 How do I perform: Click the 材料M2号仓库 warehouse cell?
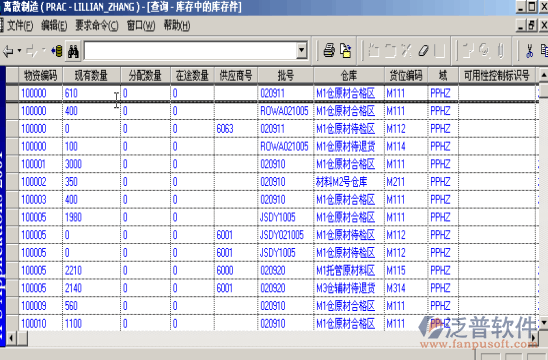tap(341, 182)
